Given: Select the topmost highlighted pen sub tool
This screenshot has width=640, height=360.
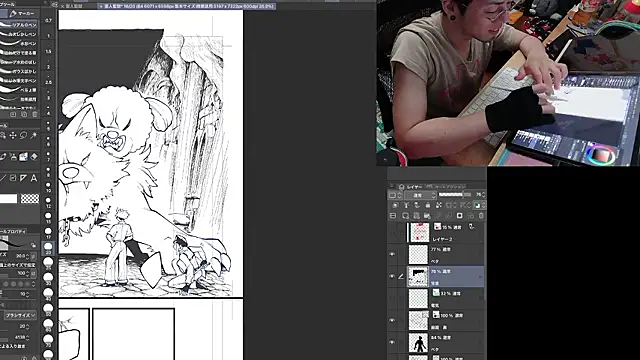Looking at the screenshot, I should pos(19,25).
